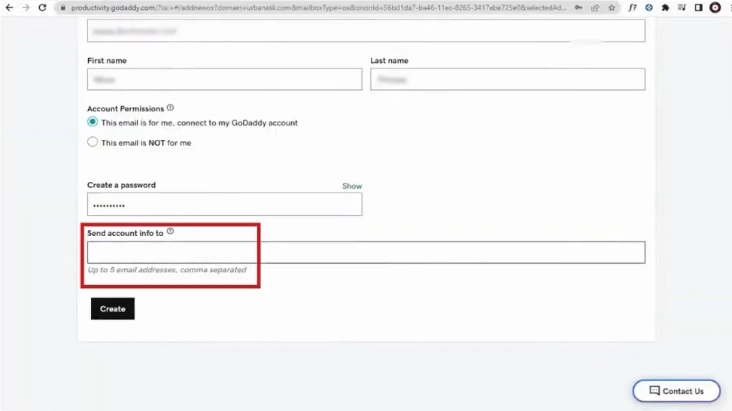
Task: Focus the Send account info to field
Action: pyautogui.click(x=366, y=253)
